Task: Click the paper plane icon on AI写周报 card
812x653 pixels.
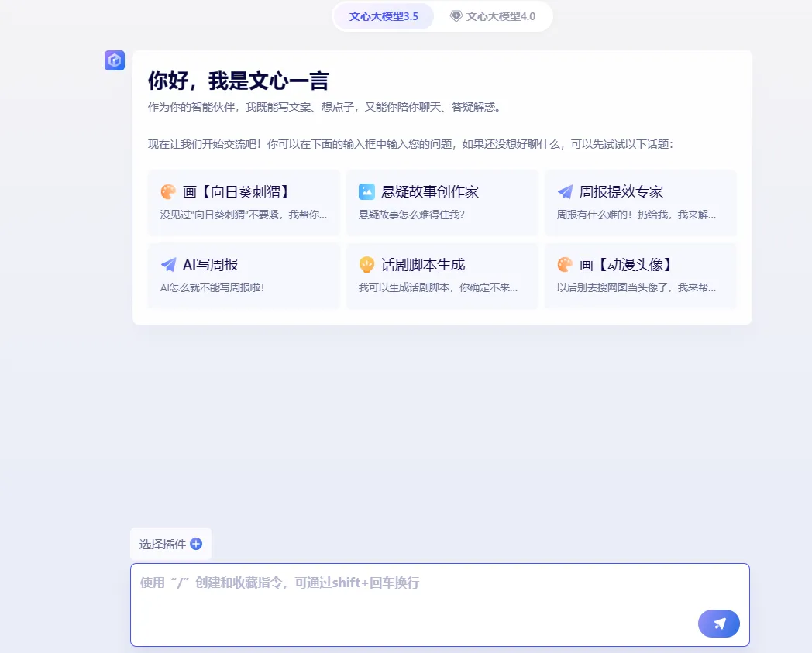Action: pyautogui.click(x=167, y=264)
